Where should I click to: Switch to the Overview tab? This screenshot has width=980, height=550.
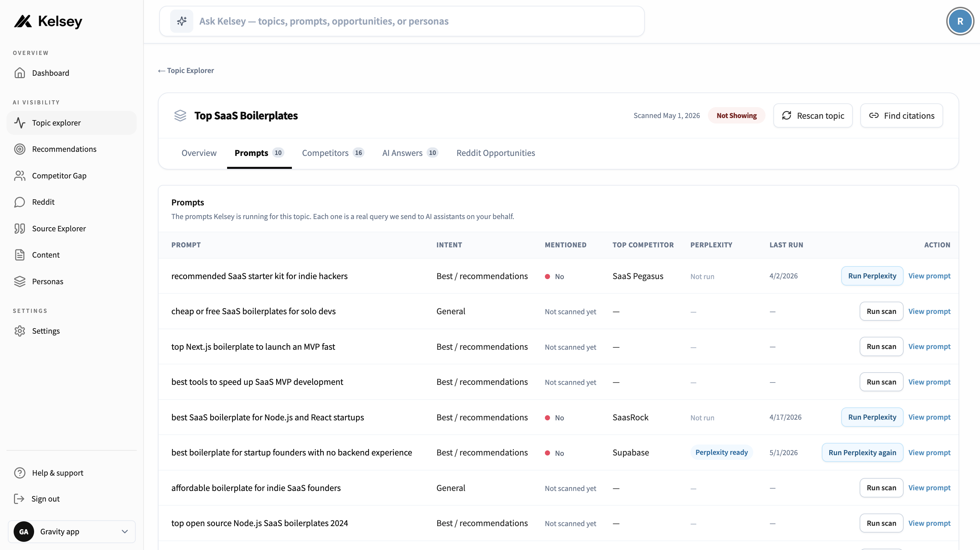click(199, 153)
